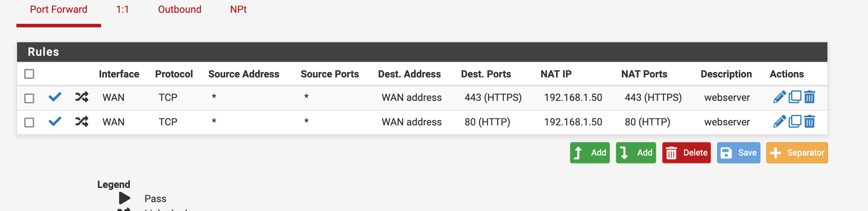This screenshot has width=868, height=211.
Task: Copy the 80 HTTP rule
Action: (795, 121)
